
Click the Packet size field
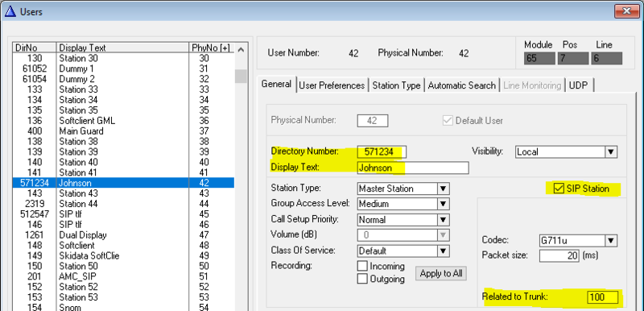pos(559,255)
